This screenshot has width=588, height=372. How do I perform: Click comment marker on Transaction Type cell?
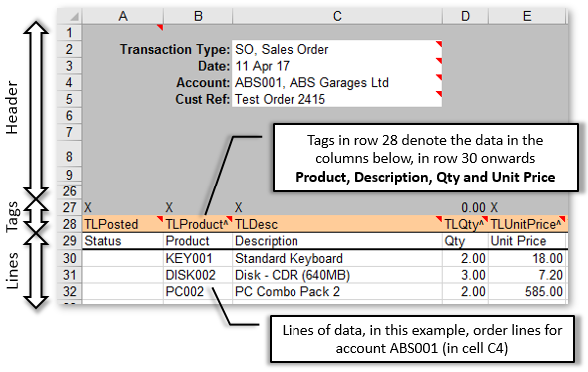pyautogui.click(x=439, y=44)
